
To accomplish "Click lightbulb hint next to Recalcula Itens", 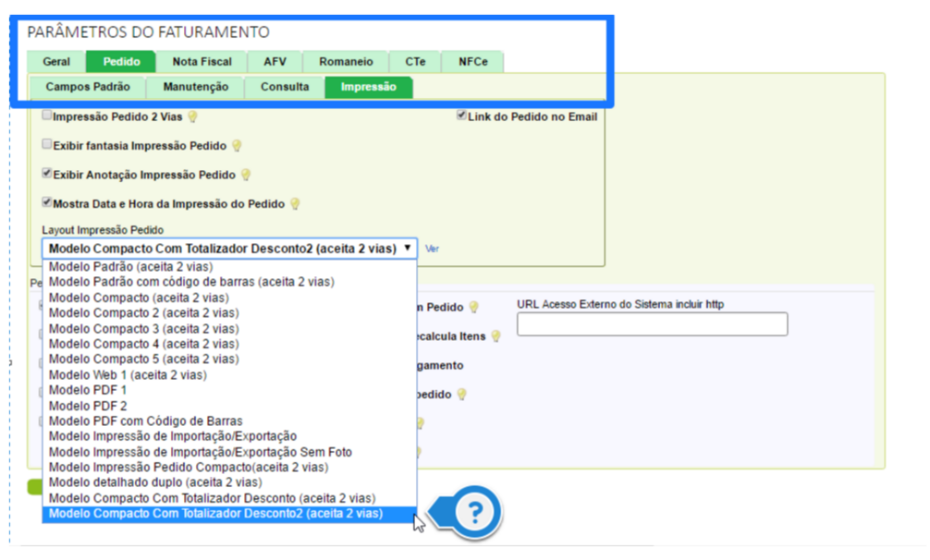I will [495, 336].
